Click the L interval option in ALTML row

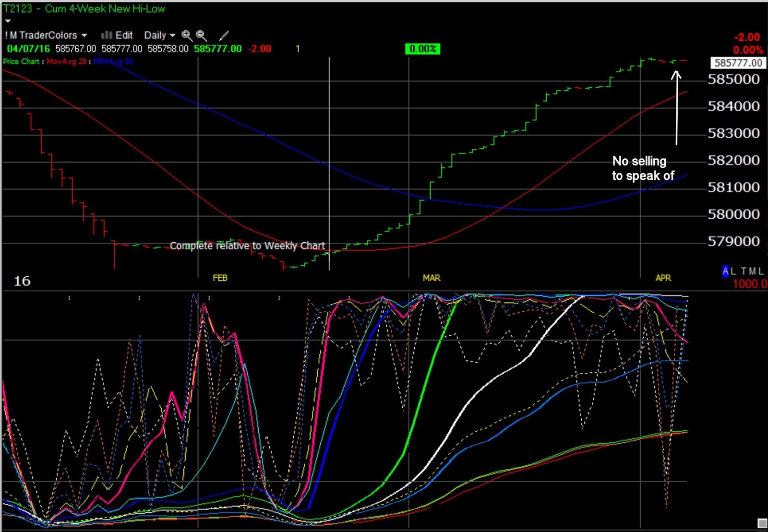coord(733,271)
